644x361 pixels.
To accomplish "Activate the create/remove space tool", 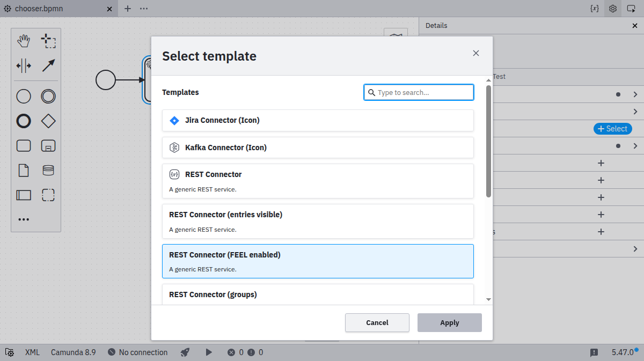I will [x=24, y=65].
